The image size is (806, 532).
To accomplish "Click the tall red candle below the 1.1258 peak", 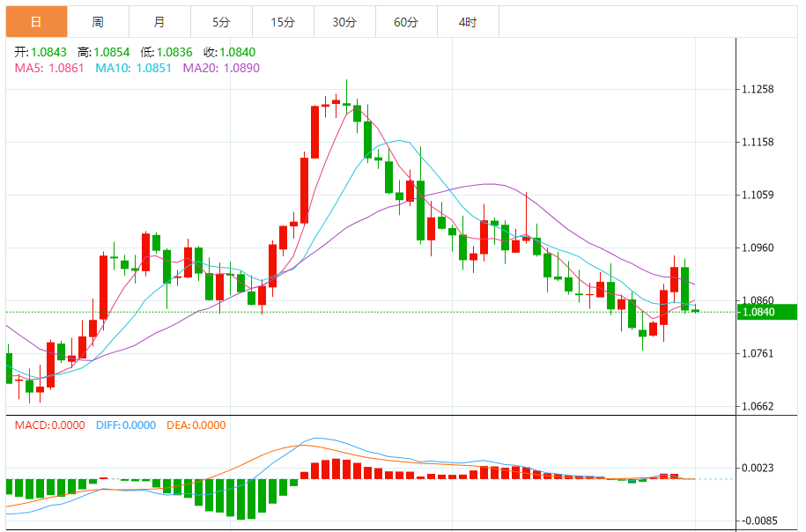I will pyautogui.click(x=314, y=132).
